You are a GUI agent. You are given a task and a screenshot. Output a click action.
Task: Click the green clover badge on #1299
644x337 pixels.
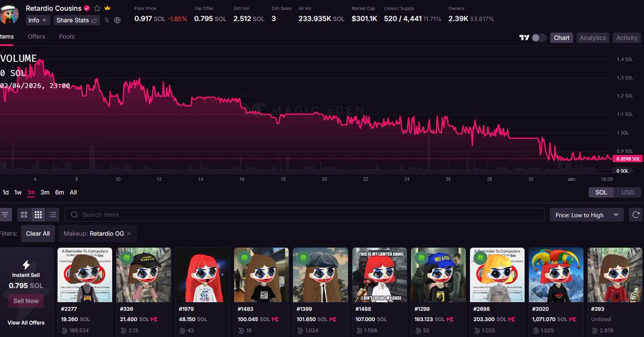421,258
